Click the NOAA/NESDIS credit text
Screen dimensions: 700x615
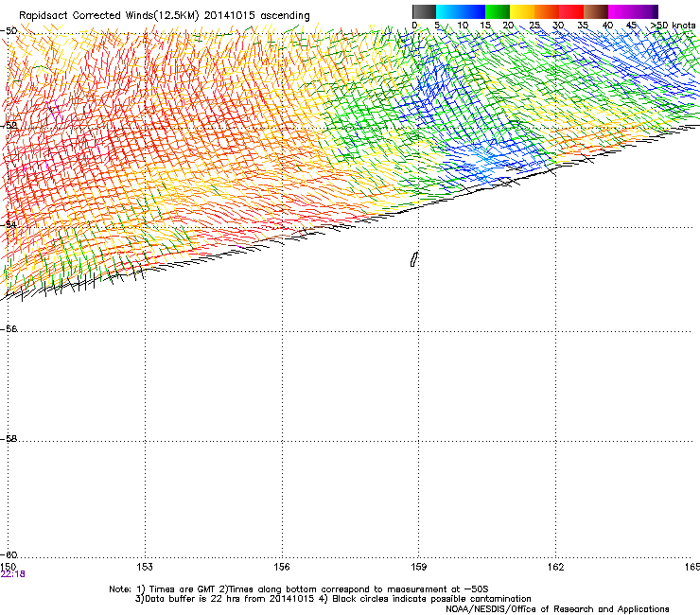(x=557, y=609)
